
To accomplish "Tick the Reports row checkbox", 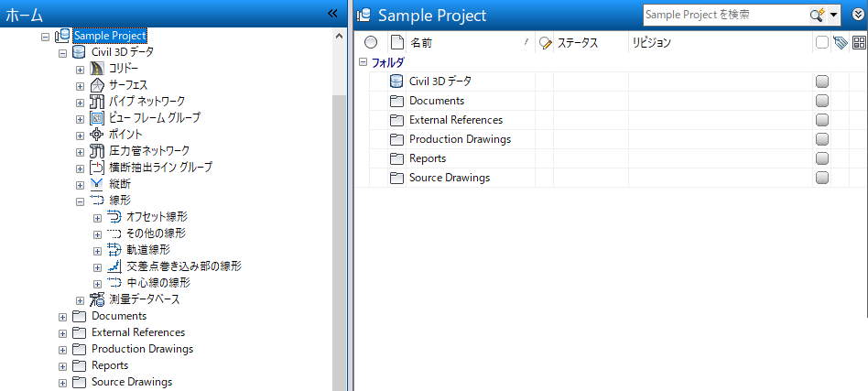I will pos(821,158).
